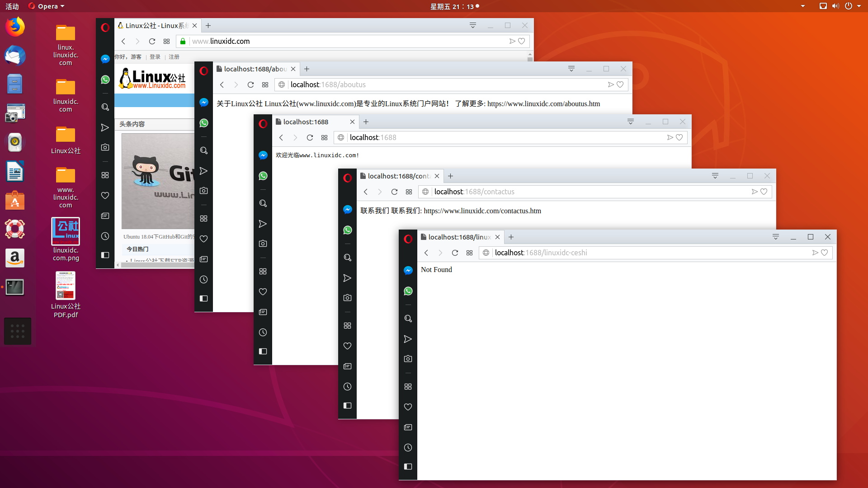Click the filter icon in Opera toolbar
The width and height of the screenshot is (868, 488).
(x=775, y=237)
